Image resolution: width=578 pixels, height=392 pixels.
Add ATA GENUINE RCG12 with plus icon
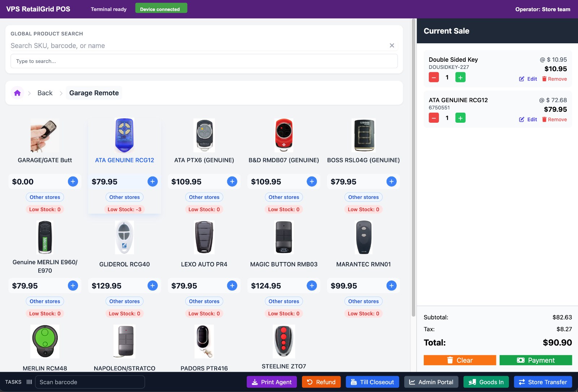(x=152, y=182)
